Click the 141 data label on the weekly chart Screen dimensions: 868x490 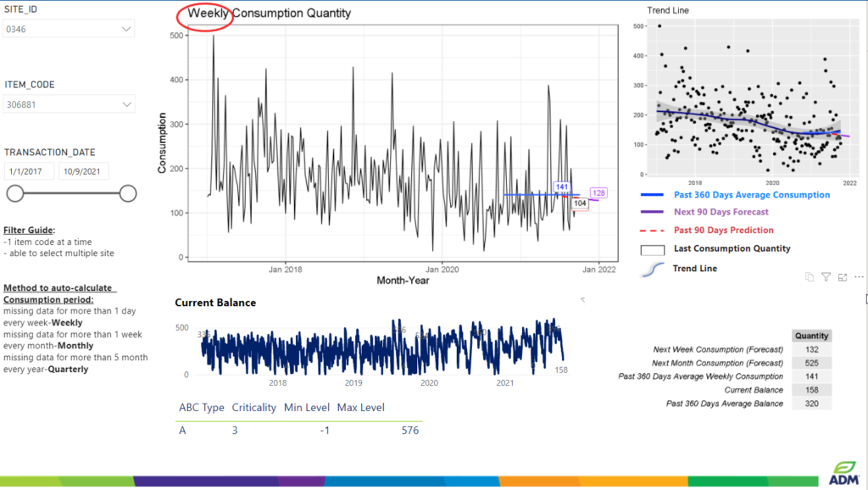[x=564, y=185]
